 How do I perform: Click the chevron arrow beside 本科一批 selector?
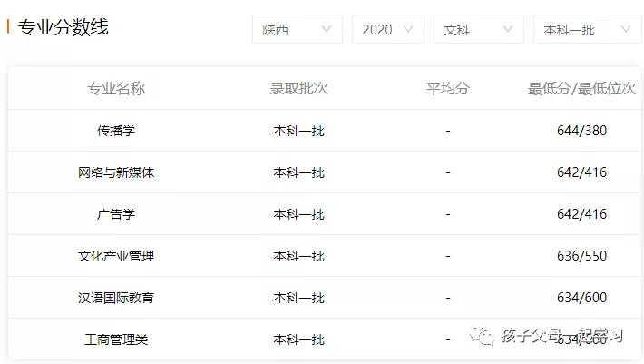[x=625, y=30]
